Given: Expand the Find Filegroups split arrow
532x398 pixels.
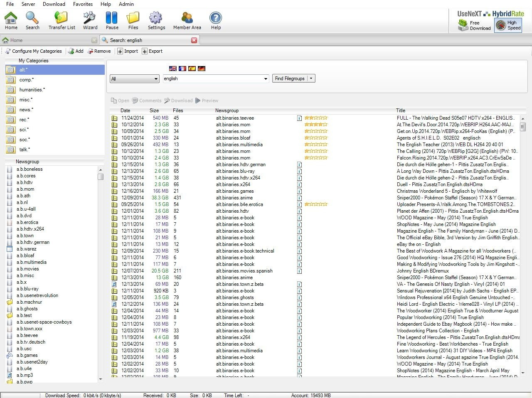Looking at the screenshot, I should (x=311, y=79).
